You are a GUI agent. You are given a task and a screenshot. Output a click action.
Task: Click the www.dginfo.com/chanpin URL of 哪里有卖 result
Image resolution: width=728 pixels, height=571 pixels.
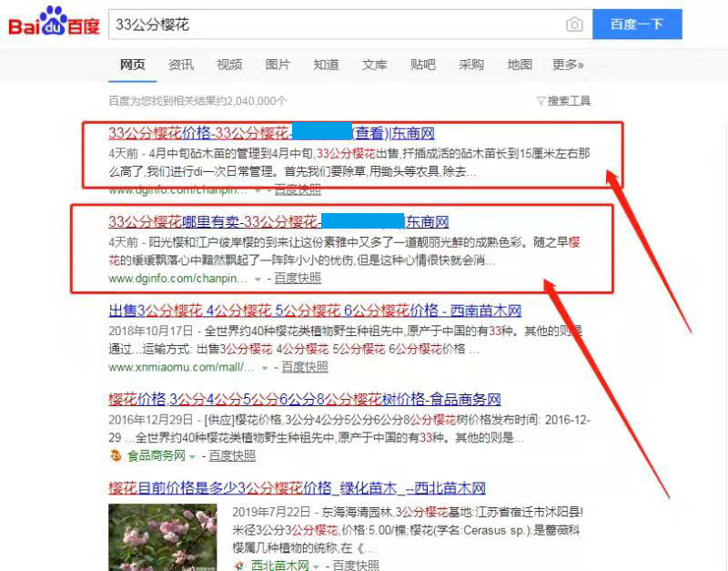pyautogui.click(x=177, y=279)
